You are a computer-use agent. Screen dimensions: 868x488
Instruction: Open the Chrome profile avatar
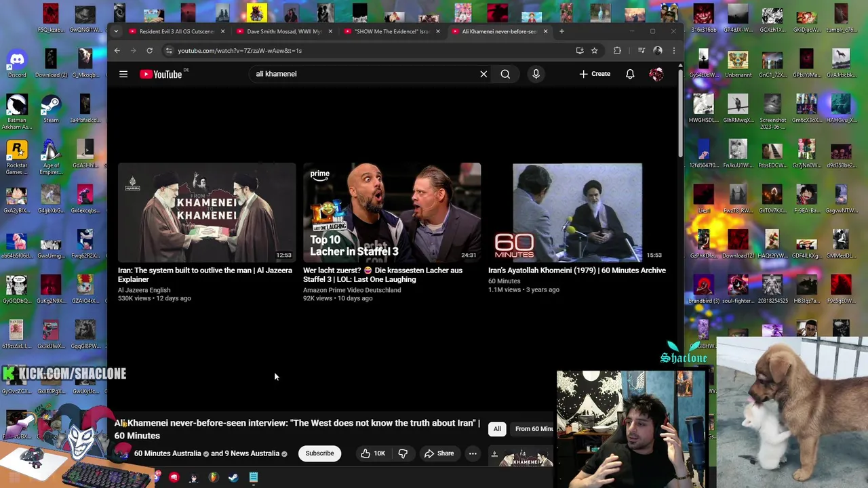click(x=657, y=50)
